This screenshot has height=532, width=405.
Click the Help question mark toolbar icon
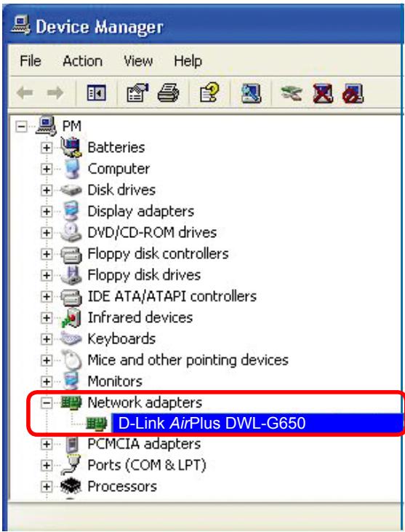(209, 92)
